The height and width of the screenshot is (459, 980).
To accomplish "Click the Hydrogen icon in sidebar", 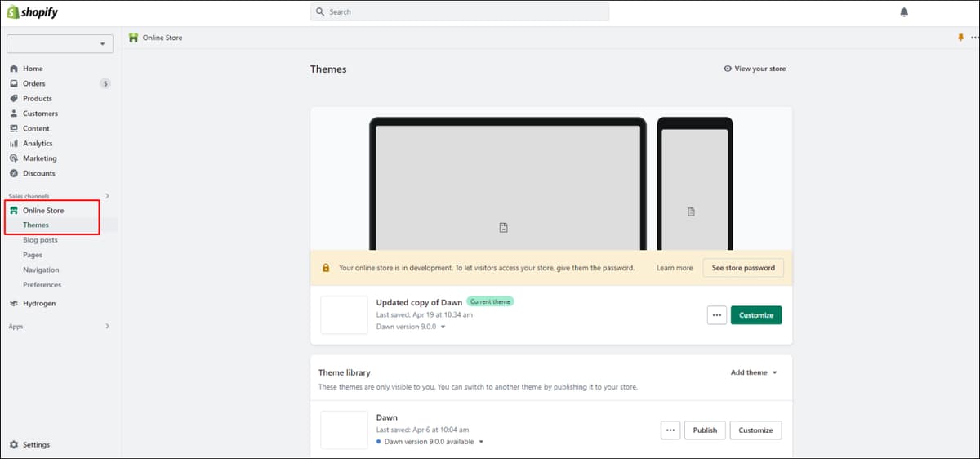I will click(14, 303).
